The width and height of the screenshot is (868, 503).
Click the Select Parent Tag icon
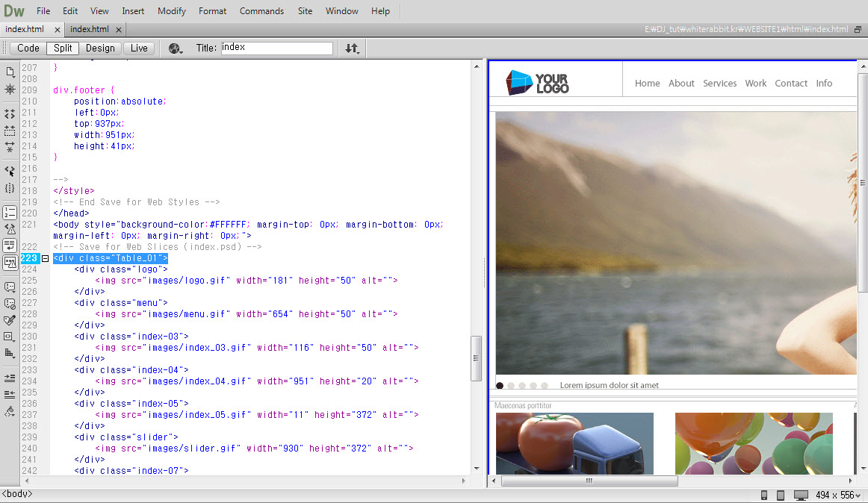10,171
